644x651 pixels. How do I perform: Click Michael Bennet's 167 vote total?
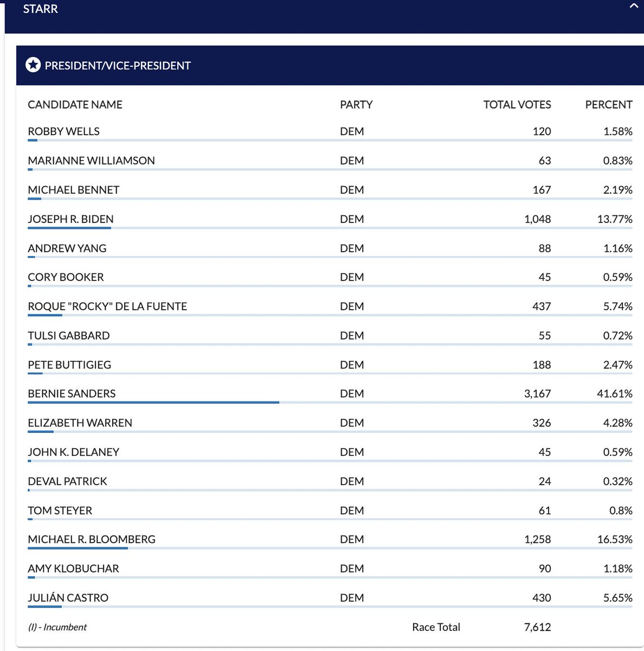point(542,190)
